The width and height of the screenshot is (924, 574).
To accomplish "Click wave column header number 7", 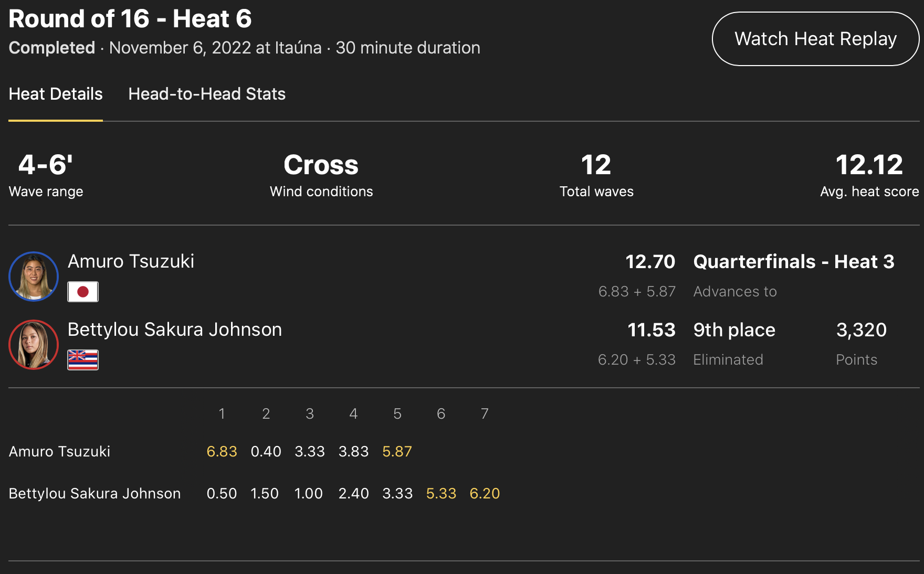I will pos(485,414).
